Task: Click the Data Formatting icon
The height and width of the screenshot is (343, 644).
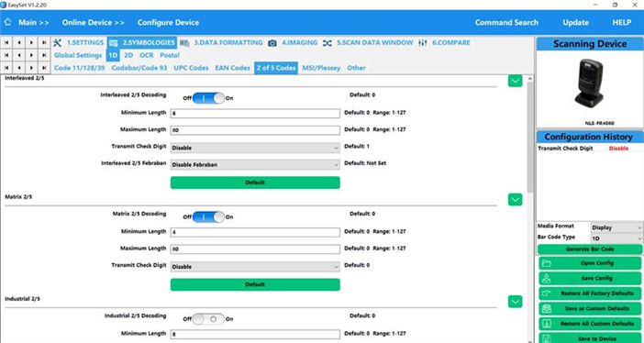Action: pyautogui.click(x=184, y=43)
